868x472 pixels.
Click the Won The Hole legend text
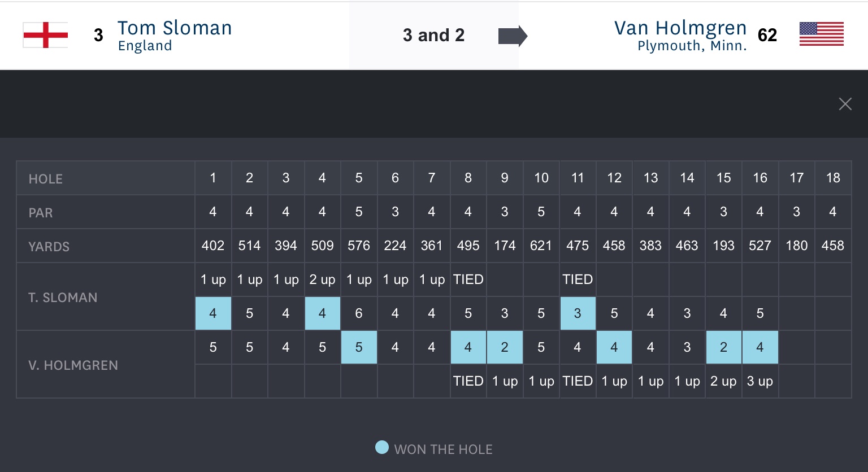[x=443, y=449]
